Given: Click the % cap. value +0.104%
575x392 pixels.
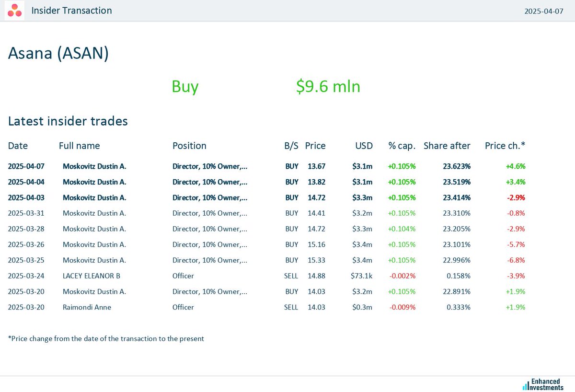Looking at the screenshot, I should [x=402, y=229].
